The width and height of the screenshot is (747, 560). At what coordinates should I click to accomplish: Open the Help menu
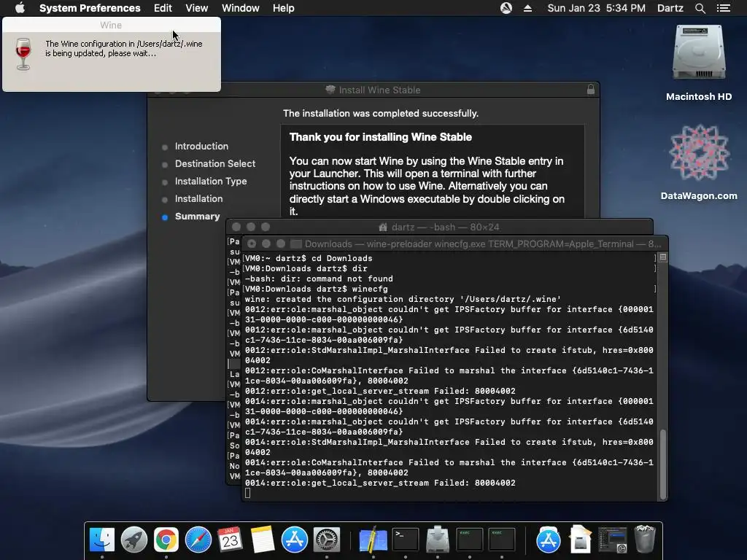point(284,8)
